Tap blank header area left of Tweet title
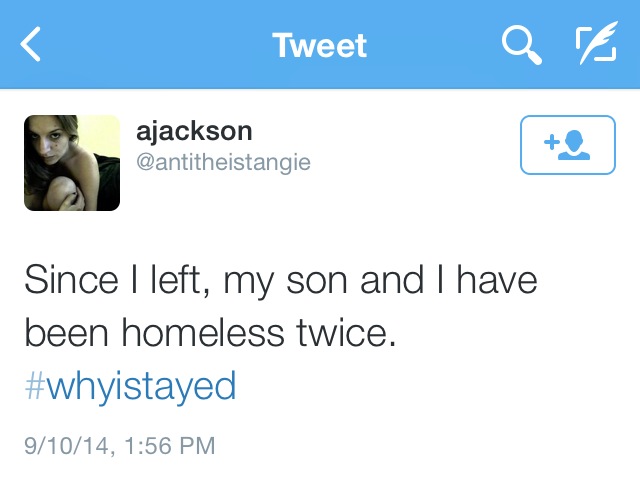 150,45
